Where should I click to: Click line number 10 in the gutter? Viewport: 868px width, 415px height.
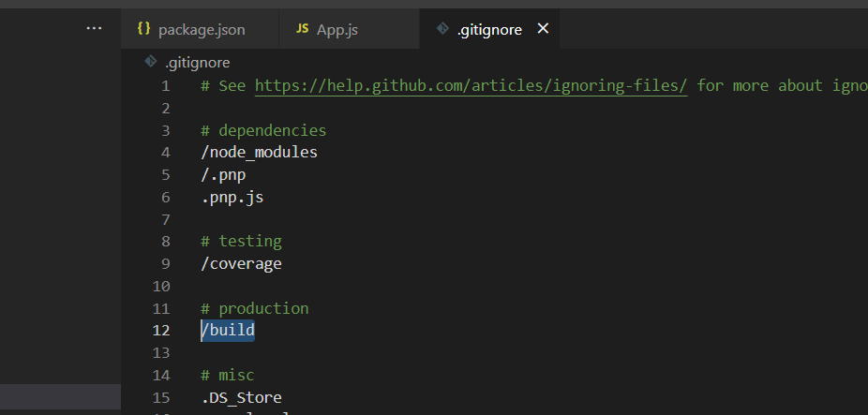coord(161,286)
